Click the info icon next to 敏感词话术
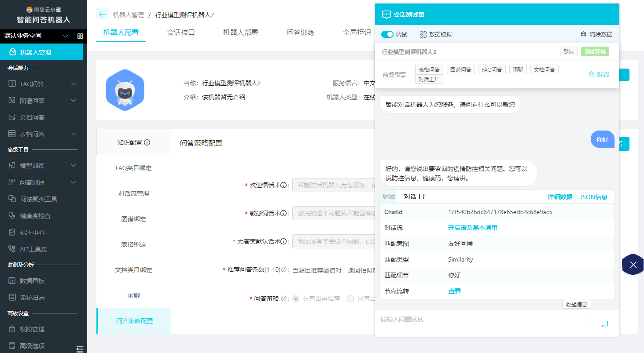Screen dimensions: 644x353 pos(283,213)
